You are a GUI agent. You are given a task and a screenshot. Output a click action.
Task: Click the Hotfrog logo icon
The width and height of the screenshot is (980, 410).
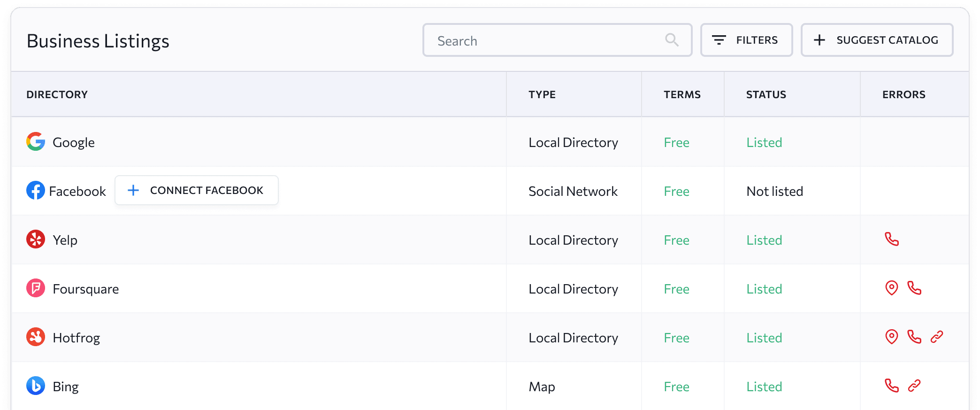[x=36, y=337]
